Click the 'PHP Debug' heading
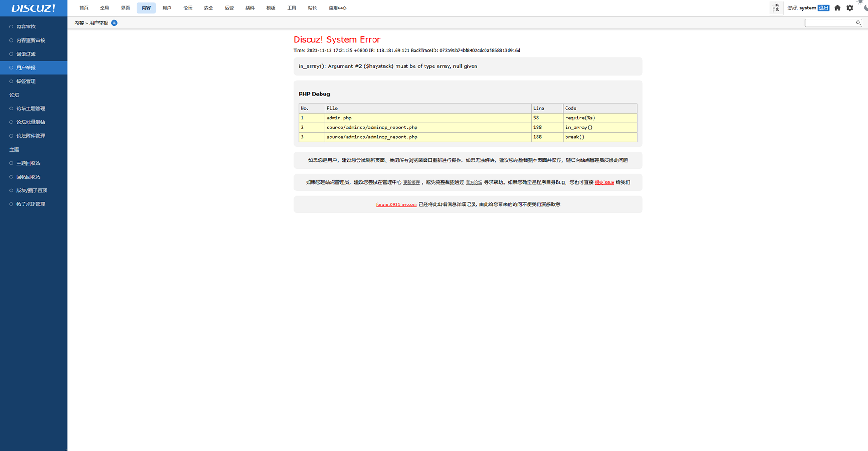The image size is (868, 451). pyautogui.click(x=314, y=94)
